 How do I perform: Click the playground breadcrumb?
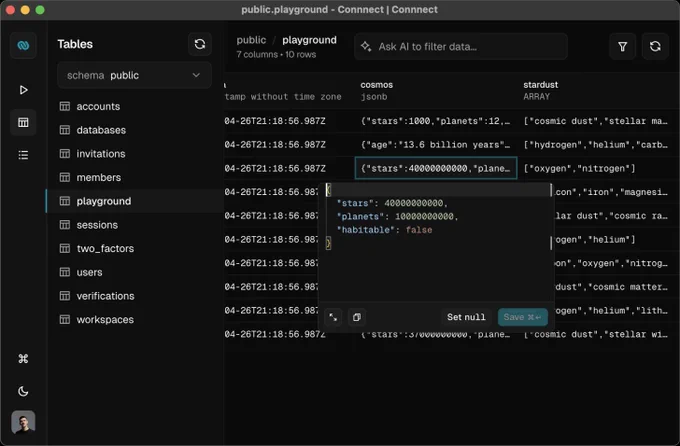coord(309,40)
